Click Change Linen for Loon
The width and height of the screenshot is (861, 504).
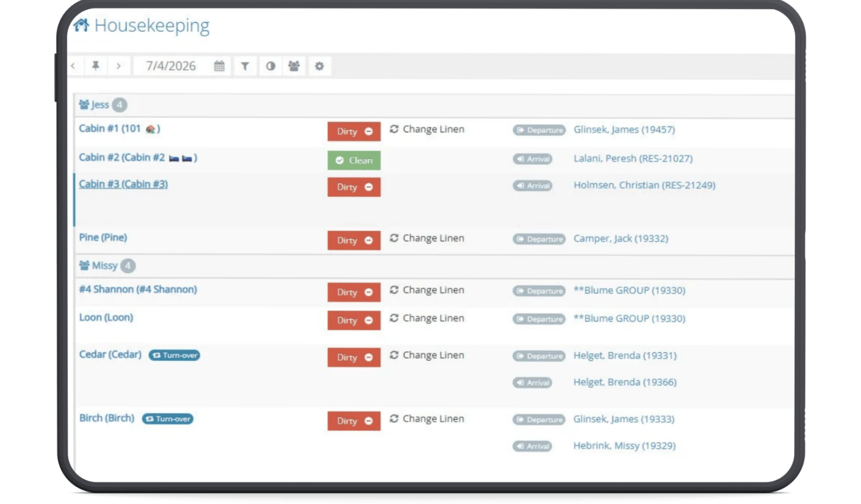(x=427, y=318)
